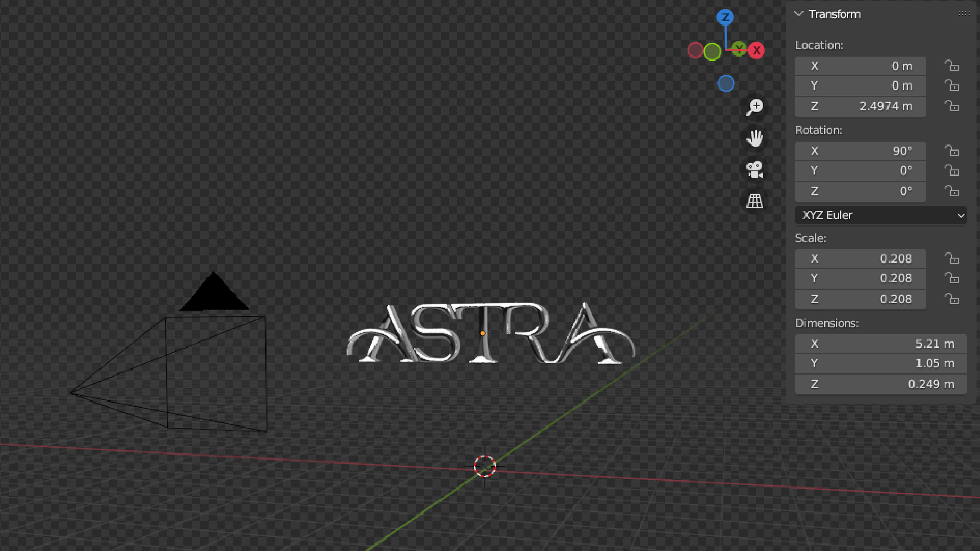This screenshot has height=551, width=980.
Task: Toggle lock for Scale Z
Action: click(x=951, y=299)
